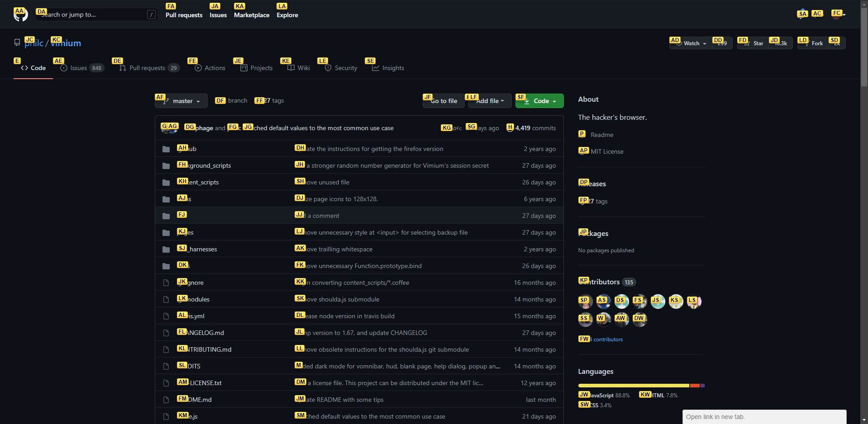868x424 pixels.
Task: Click file icon beside .gitignore
Action: [166, 283]
